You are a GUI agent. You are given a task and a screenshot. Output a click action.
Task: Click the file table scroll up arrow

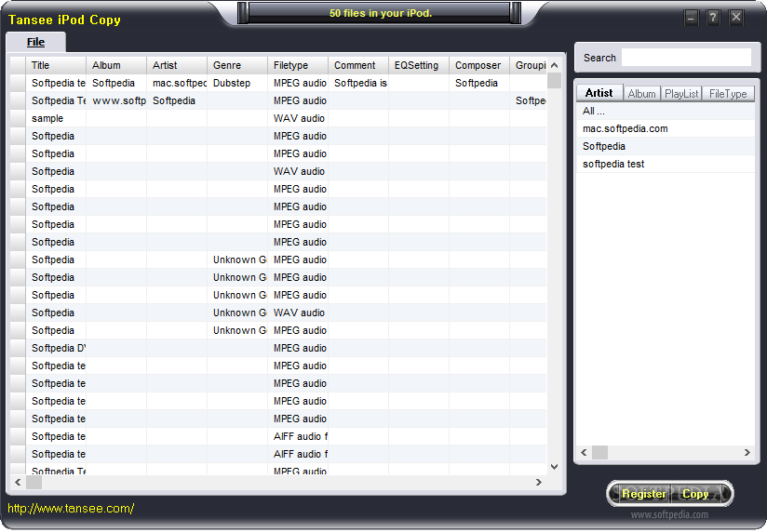point(554,65)
